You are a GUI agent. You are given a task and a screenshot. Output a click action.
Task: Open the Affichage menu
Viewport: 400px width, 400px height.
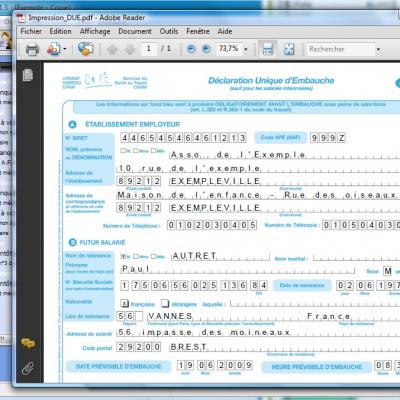(95, 31)
